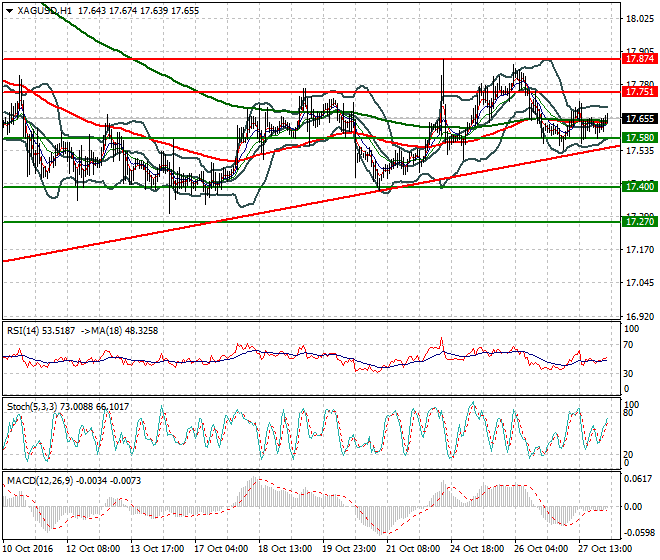660x560 pixels.
Task: Click the 17.045 price scale value
Action: (640, 283)
